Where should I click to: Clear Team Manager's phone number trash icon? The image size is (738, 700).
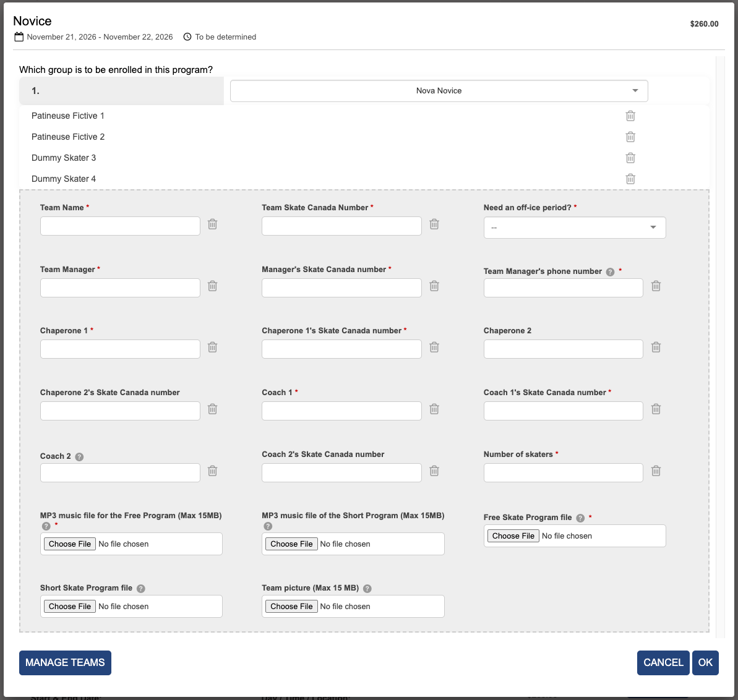click(656, 286)
